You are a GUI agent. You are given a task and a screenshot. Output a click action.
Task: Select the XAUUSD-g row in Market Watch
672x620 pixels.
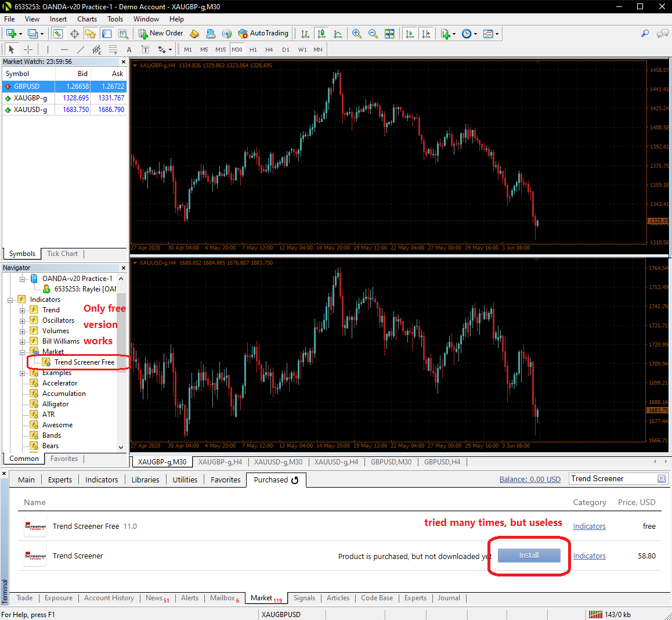click(64, 110)
